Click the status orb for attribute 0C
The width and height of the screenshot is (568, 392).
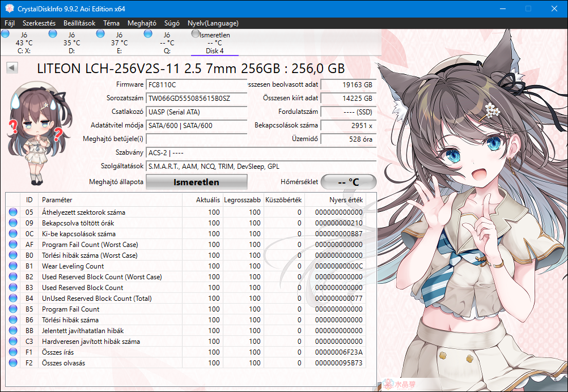13,233
